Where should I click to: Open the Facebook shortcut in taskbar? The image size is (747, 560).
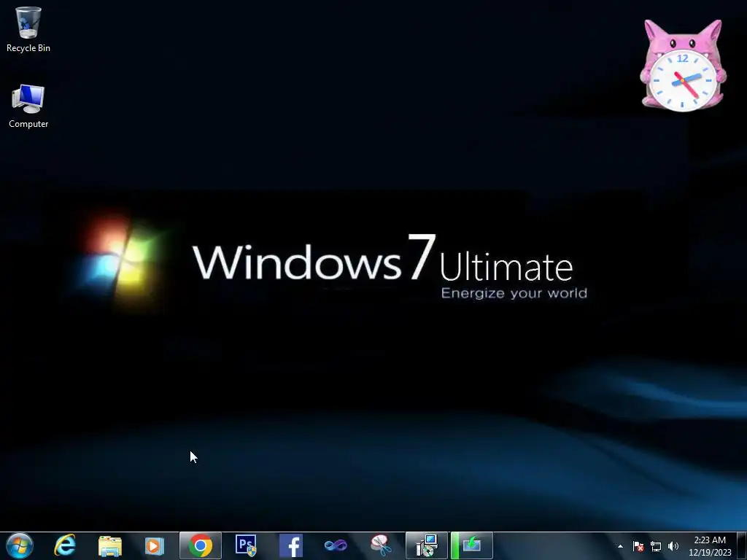pyautogui.click(x=291, y=545)
